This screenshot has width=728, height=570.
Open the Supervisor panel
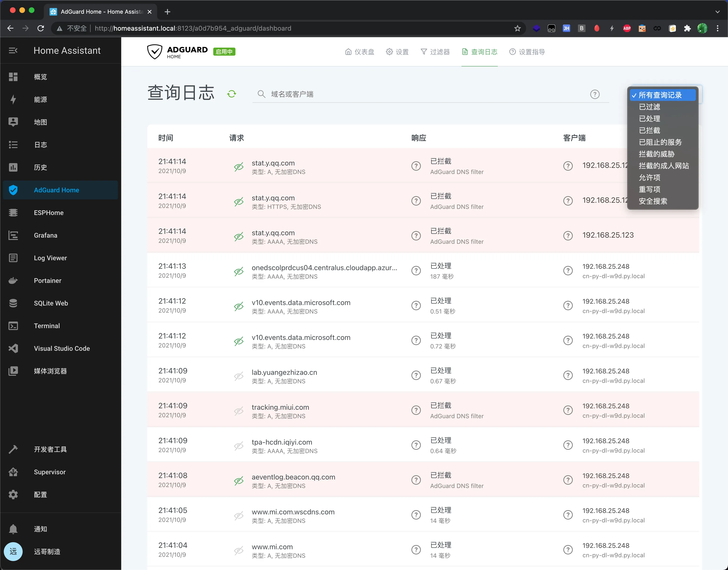click(x=60, y=472)
